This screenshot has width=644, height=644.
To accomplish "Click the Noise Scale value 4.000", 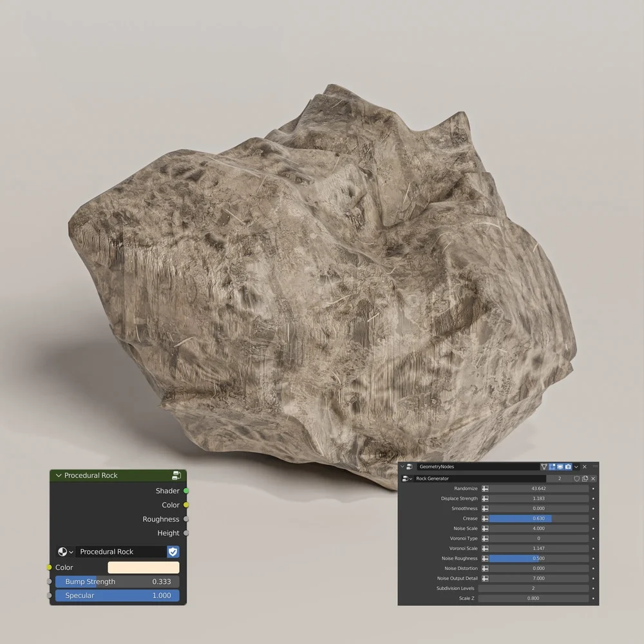I will click(x=538, y=529).
